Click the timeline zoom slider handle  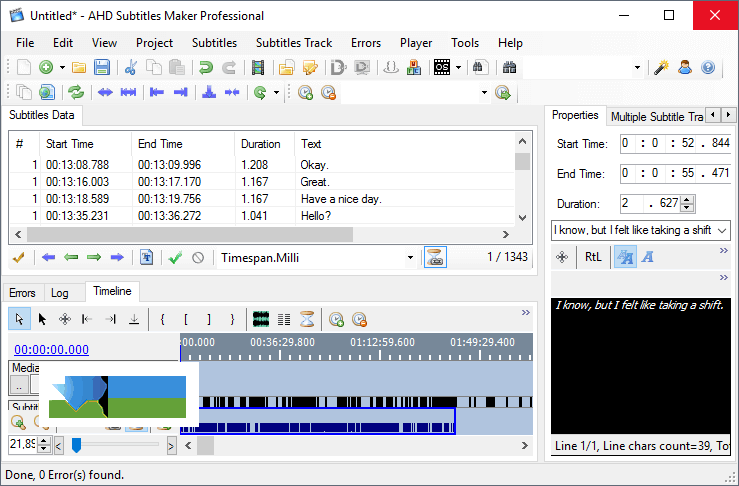pyautogui.click(x=76, y=445)
